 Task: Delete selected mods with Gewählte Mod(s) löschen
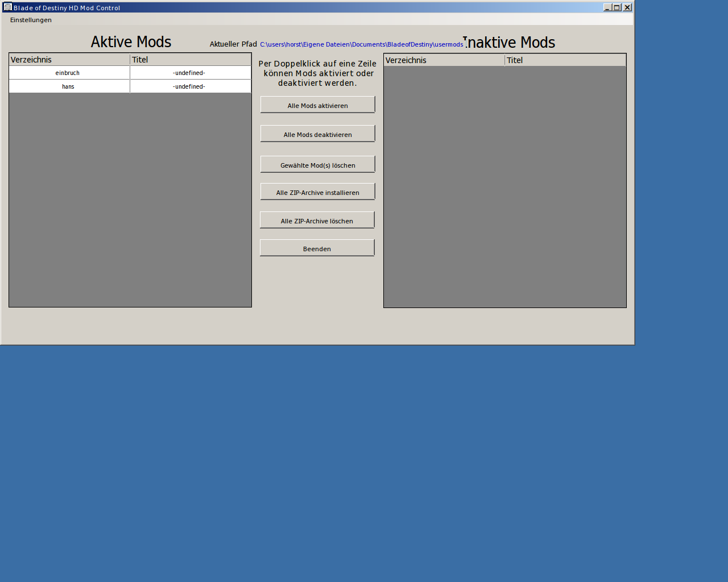[x=317, y=164]
